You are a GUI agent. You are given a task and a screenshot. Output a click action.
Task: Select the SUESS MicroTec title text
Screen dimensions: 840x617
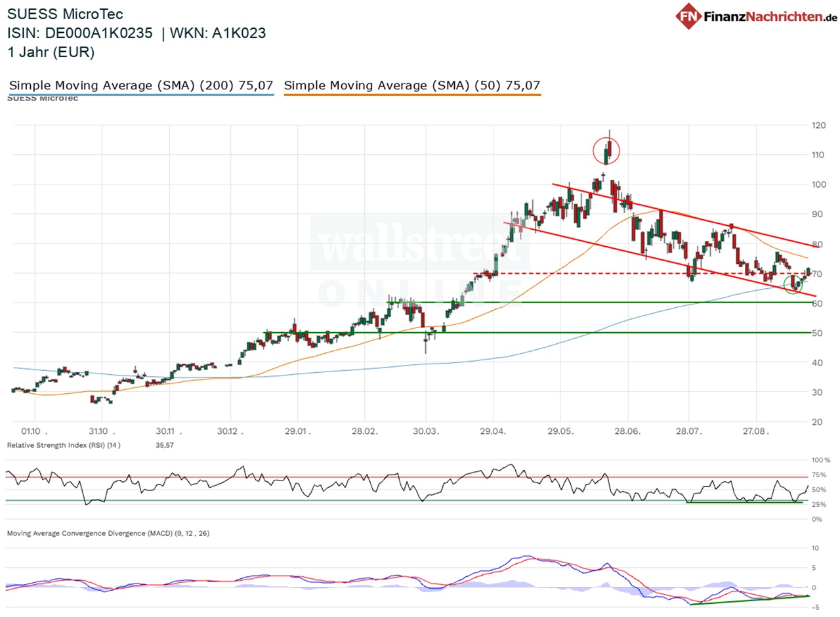(x=65, y=14)
